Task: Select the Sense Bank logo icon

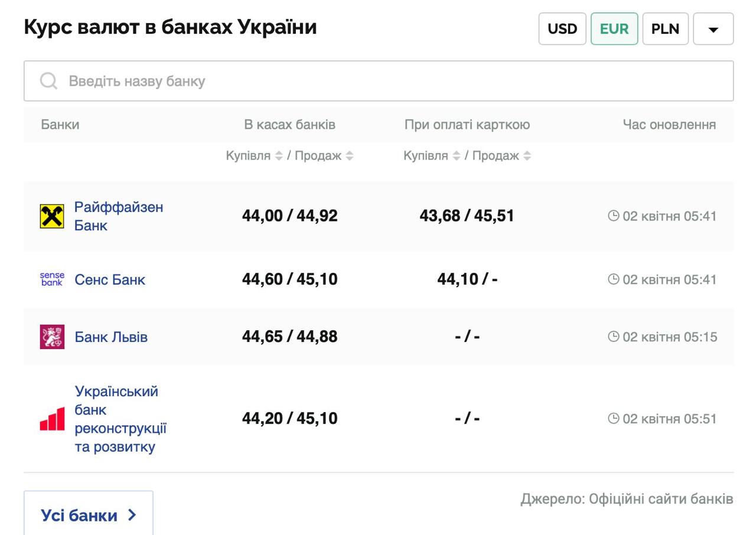Action: coord(52,279)
